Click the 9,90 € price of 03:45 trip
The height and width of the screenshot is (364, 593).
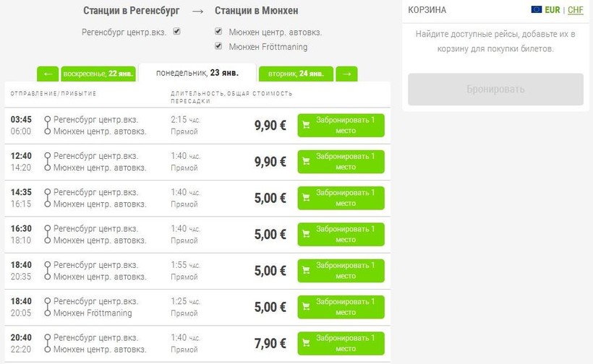[x=270, y=125]
